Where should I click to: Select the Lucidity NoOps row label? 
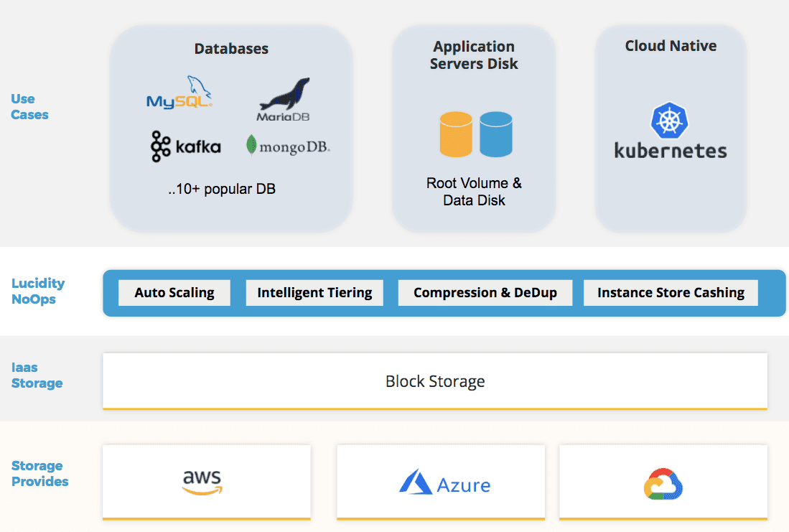(x=38, y=291)
